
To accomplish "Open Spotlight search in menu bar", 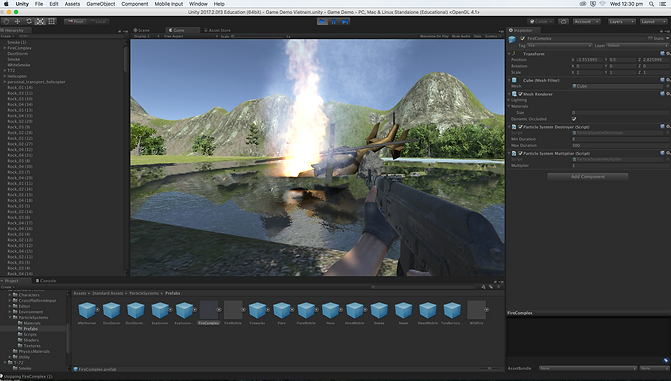I will 651,4.
